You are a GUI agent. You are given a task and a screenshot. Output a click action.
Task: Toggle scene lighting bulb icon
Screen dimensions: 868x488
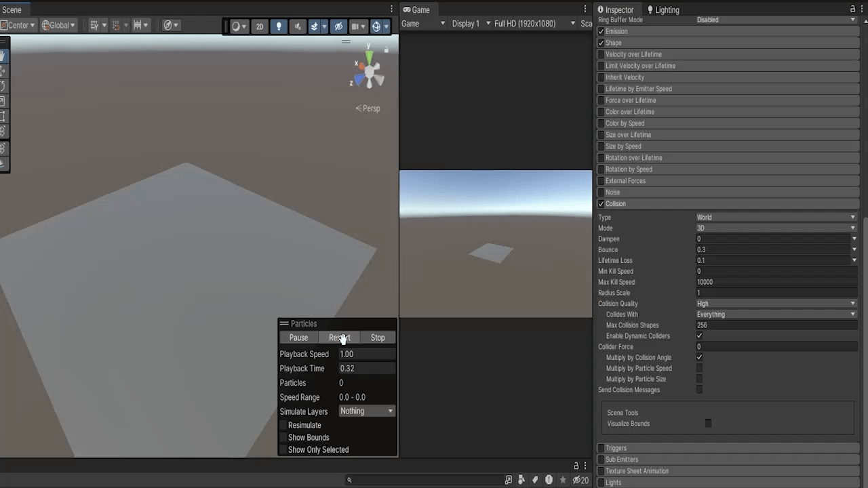click(279, 26)
